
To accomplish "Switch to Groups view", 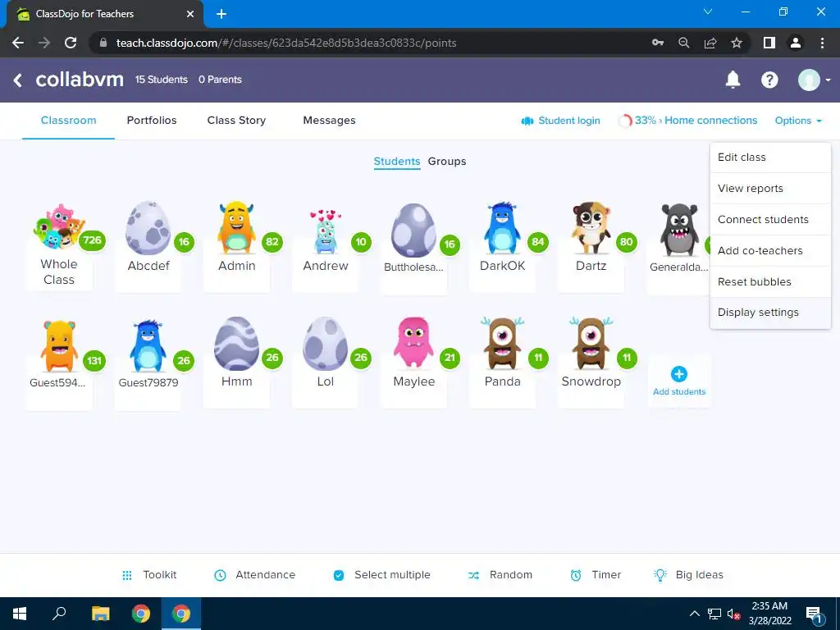I will 447,162.
